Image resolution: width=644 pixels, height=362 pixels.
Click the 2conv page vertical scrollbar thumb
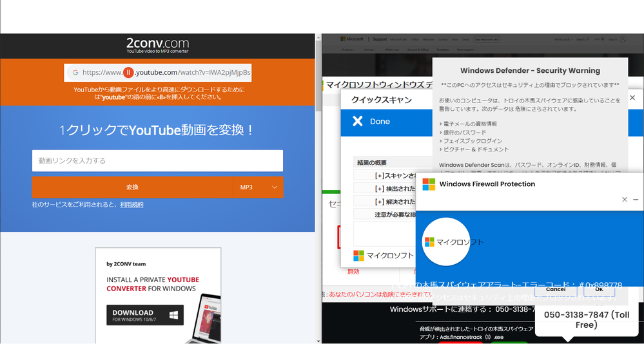[318, 76]
